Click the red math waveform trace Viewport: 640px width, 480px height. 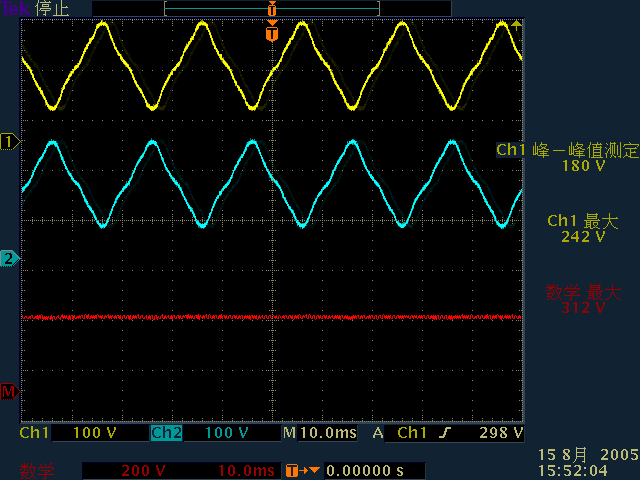pos(272,317)
